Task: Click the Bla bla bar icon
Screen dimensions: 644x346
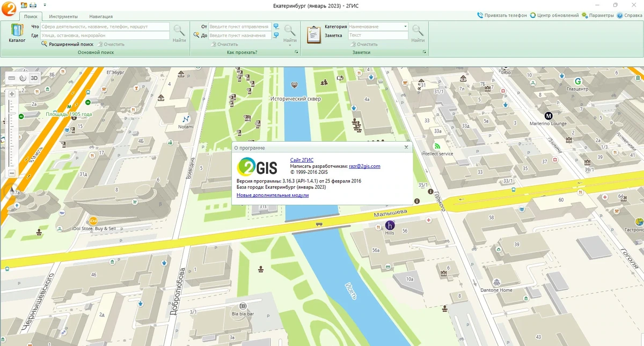Action: [243, 305]
